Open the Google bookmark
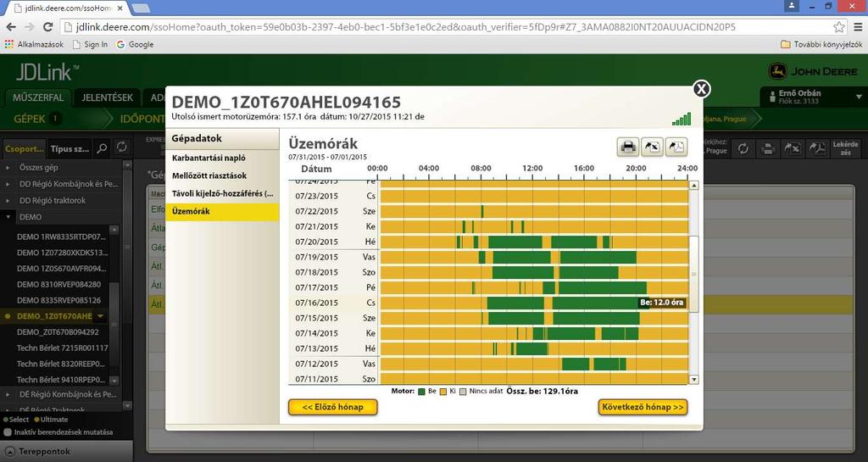The height and width of the screenshot is (462, 868). pos(135,44)
